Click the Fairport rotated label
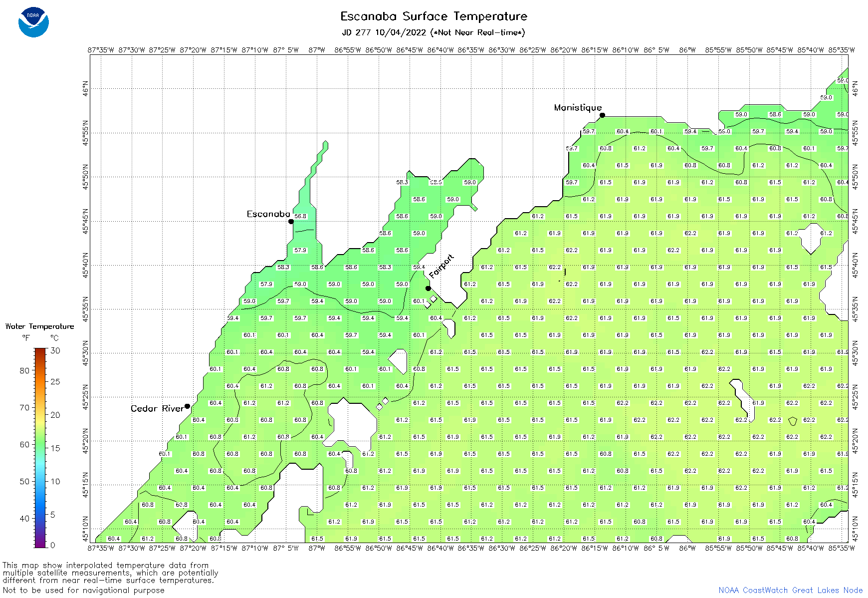Image resolution: width=868 pixels, height=598 pixels. point(441,266)
